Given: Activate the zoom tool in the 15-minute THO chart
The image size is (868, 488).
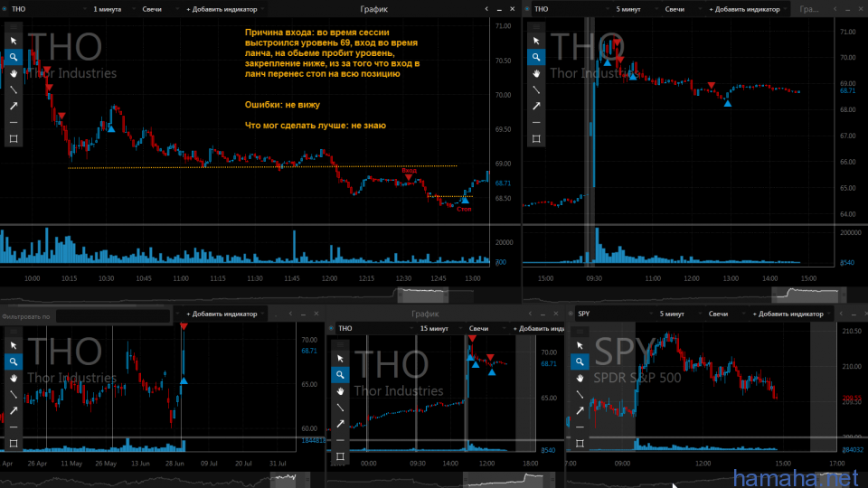Looking at the screenshot, I should coord(340,375).
